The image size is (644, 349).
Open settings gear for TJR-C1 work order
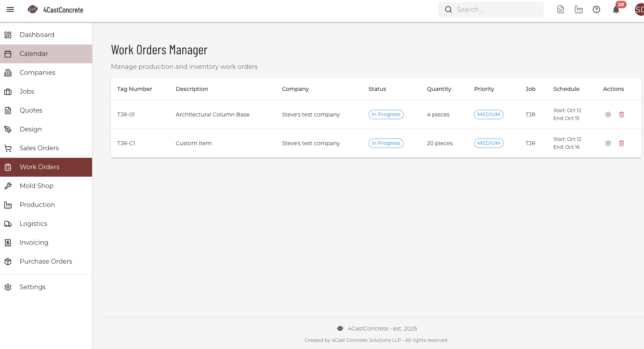pos(608,143)
